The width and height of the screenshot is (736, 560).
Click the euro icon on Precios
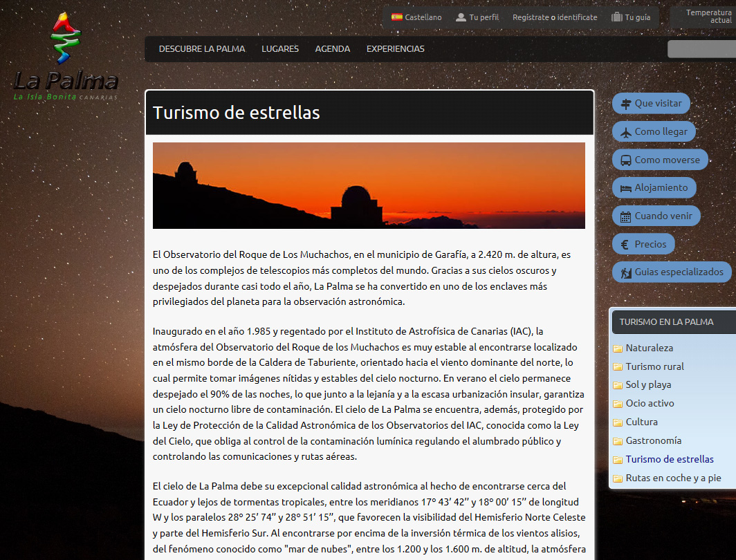click(625, 244)
